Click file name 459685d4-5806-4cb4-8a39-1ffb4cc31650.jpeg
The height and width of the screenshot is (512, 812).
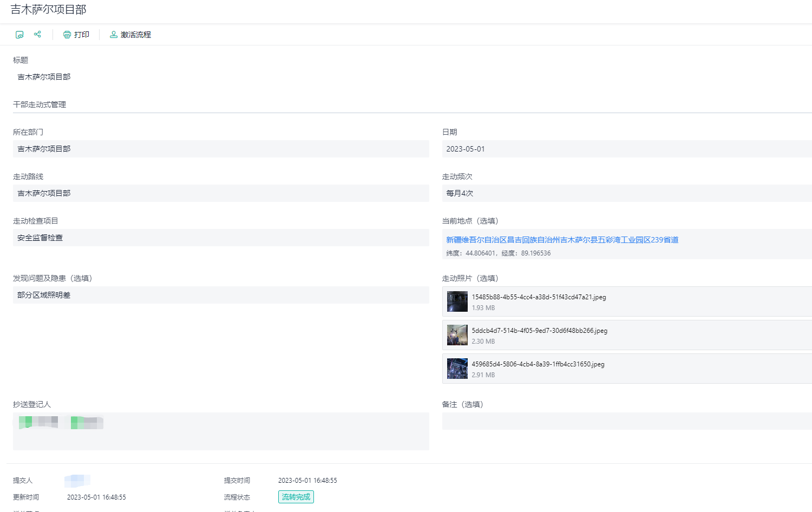point(538,364)
